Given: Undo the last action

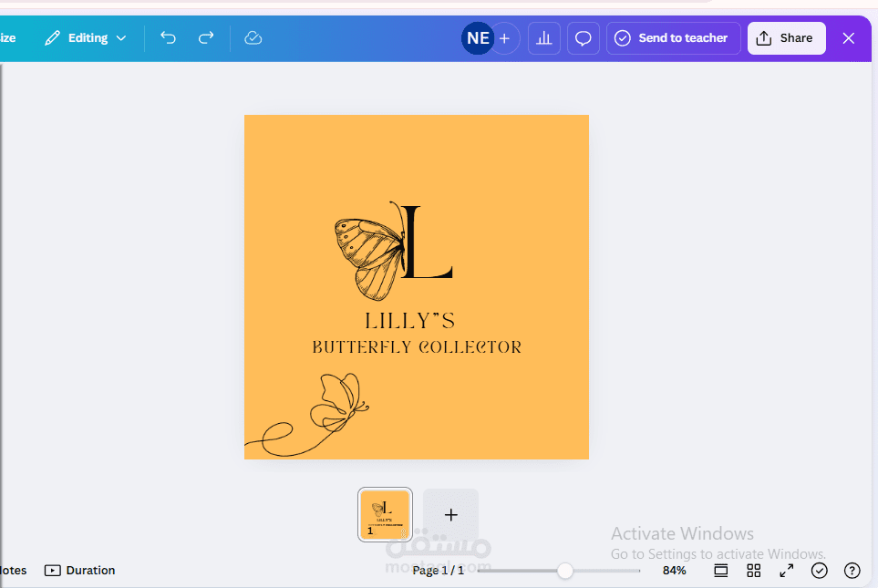Looking at the screenshot, I should [168, 38].
